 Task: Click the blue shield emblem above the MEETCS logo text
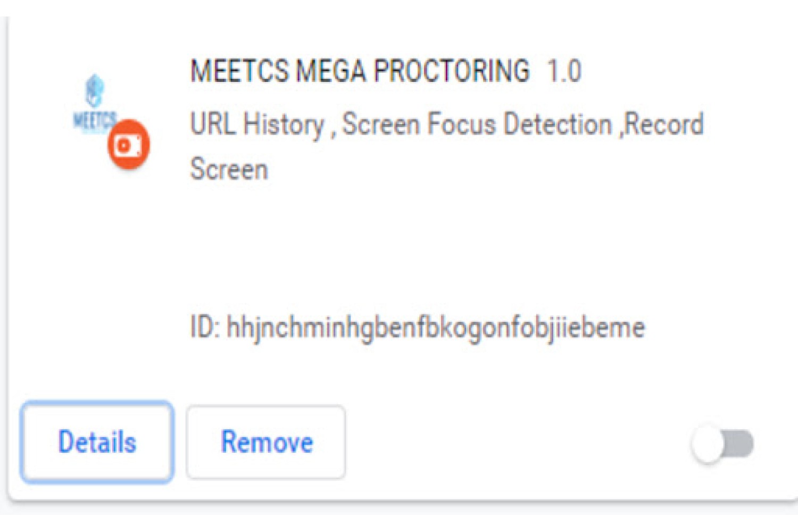tap(95, 90)
